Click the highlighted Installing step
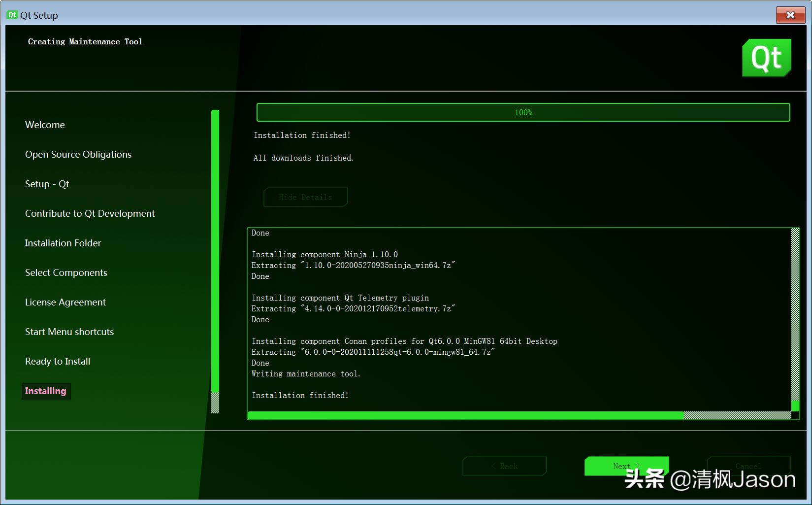This screenshot has width=812, height=505. click(45, 391)
